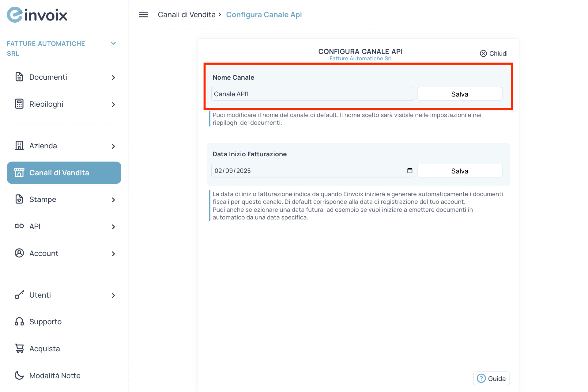
Task: Open the Canali di Vendita breadcrumb link
Action: coord(187,14)
